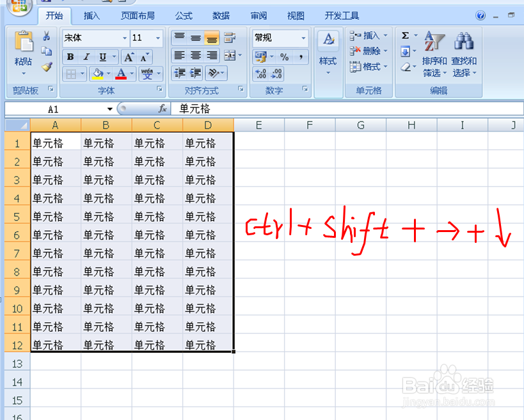Open the 公式 Formulas tab
524x420 pixels.
pyautogui.click(x=184, y=15)
